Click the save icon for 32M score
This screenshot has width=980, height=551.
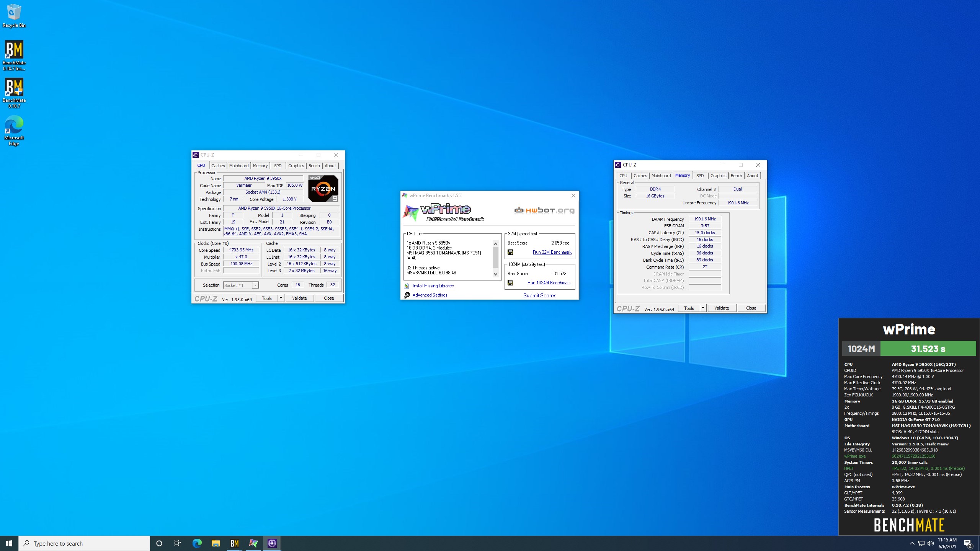click(510, 252)
